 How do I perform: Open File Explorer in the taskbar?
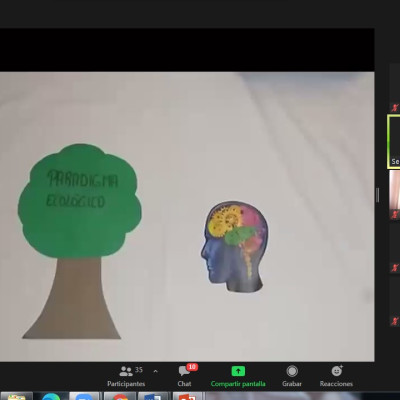(x=16, y=396)
